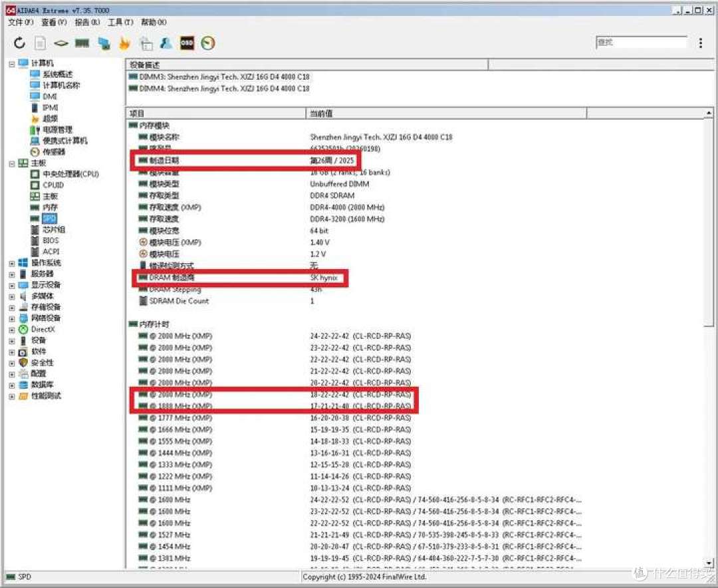Click the blue monitors GPGPU benchmark icon
Image resolution: width=718 pixels, height=588 pixels.
[x=104, y=43]
